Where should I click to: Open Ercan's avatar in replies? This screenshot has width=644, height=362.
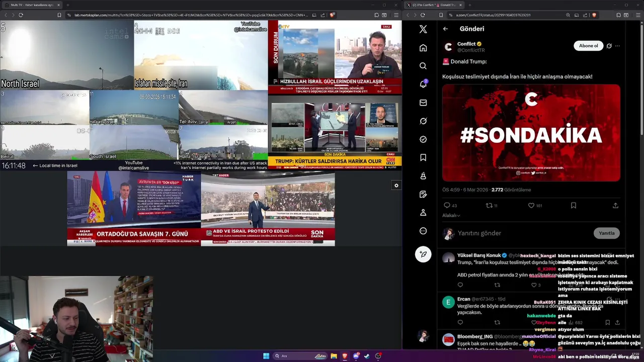448,302
